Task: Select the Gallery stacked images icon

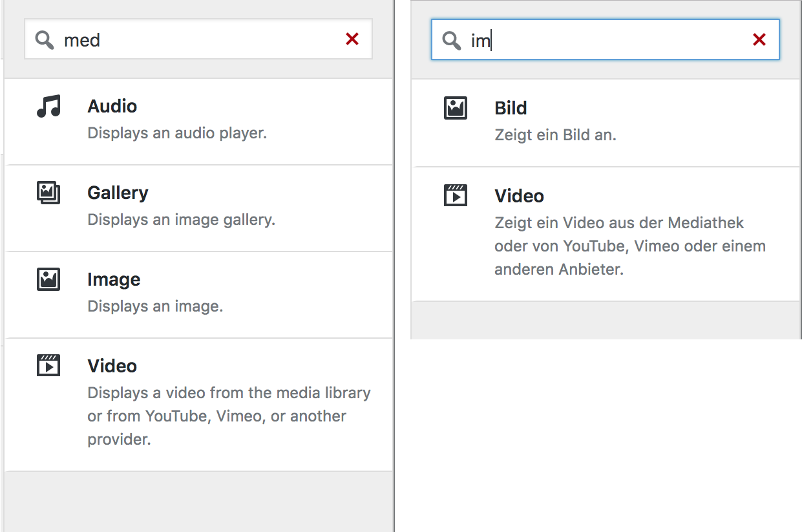Action: coord(48,193)
